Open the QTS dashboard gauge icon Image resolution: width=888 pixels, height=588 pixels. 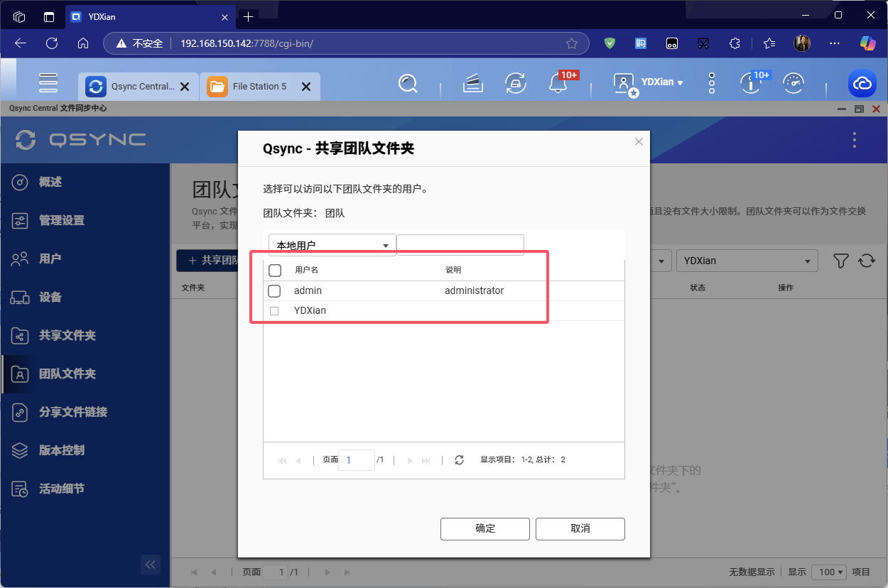tap(793, 84)
